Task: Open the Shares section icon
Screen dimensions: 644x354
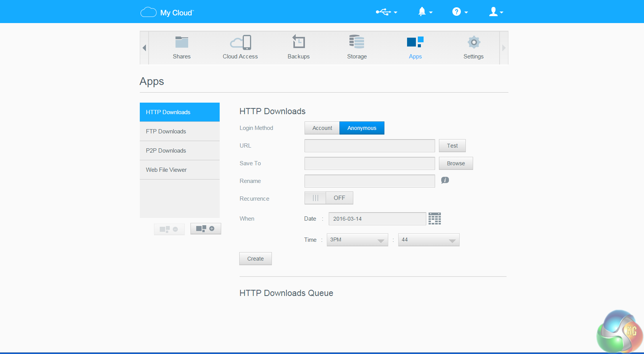Action: coord(182,42)
